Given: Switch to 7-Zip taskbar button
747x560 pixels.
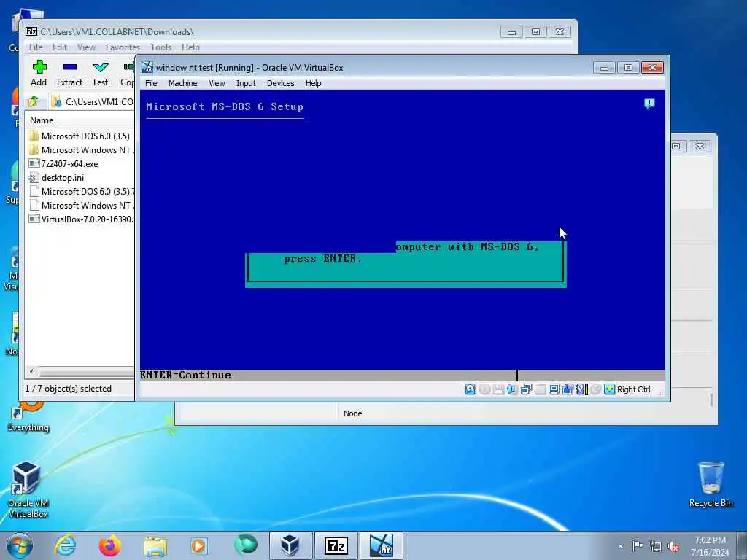Looking at the screenshot, I should [336, 545].
